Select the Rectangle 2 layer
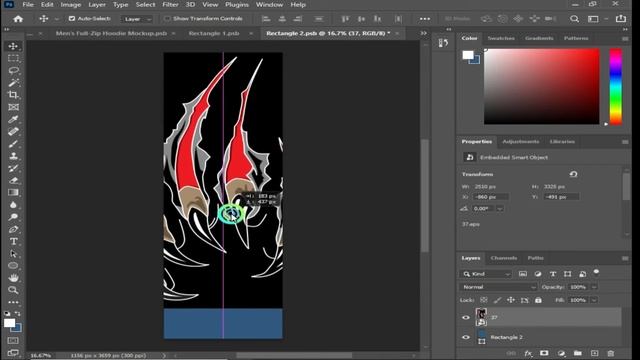This screenshot has height=360, width=640. pos(541,338)
